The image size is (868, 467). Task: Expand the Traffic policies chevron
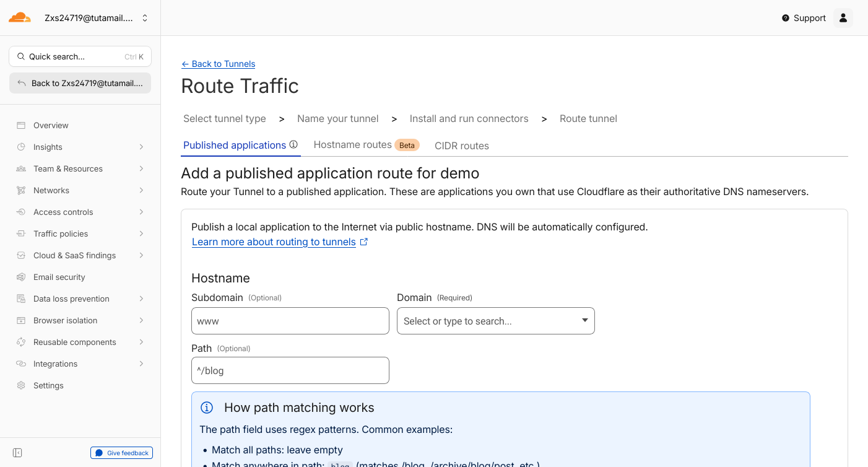(x=141, y=234)
